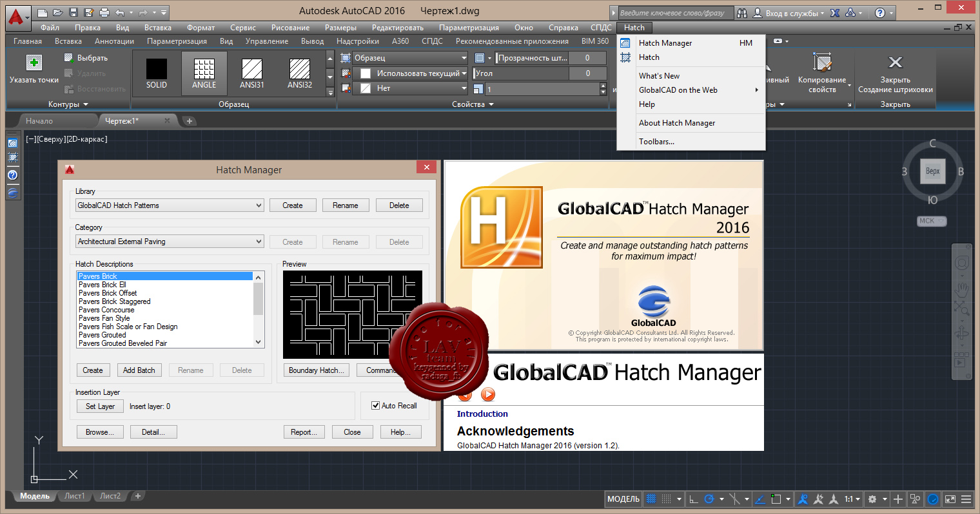Click the Browse... button
The height and width of the screenshot is (514, 980).
click(x=100, y=432)
